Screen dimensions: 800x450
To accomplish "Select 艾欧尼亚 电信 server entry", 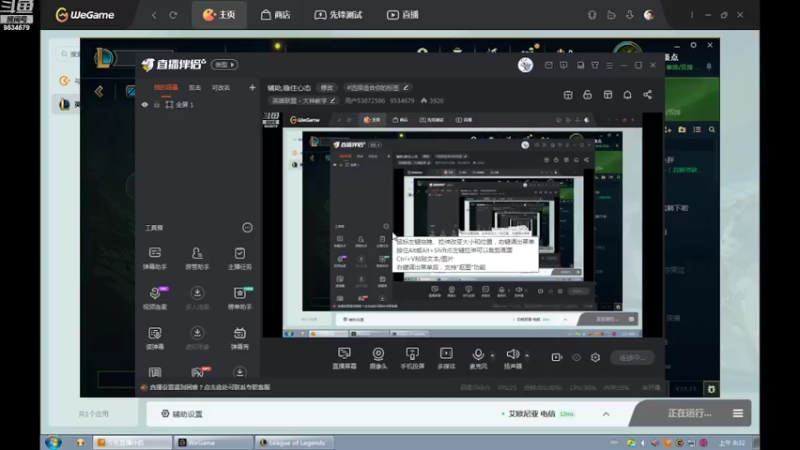I will (x=538, y=414).
